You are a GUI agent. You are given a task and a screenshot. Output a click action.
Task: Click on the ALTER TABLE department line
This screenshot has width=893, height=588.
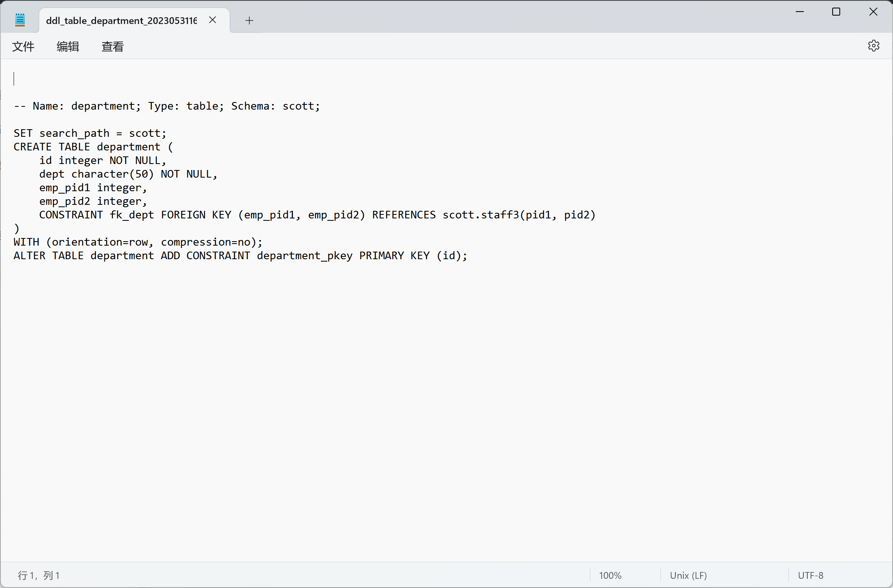(240, 256)
